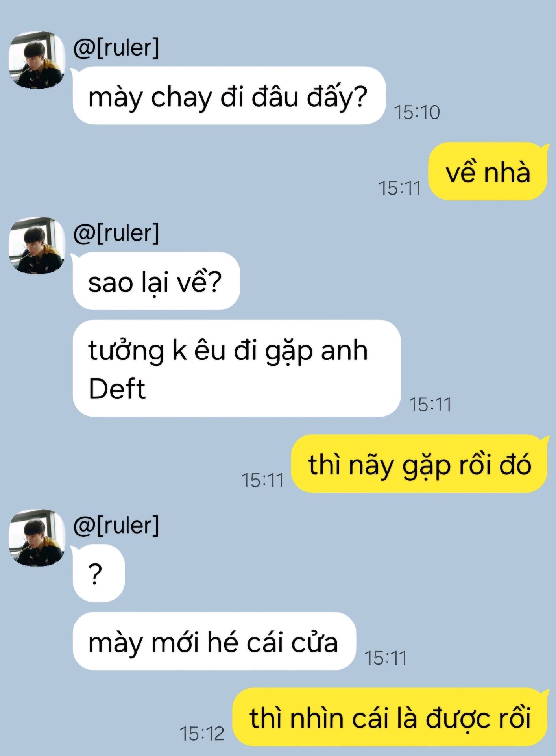Open the topmost @[ruler] sender name
Screen dimensions: 556x756
click(x=116, y=48)
